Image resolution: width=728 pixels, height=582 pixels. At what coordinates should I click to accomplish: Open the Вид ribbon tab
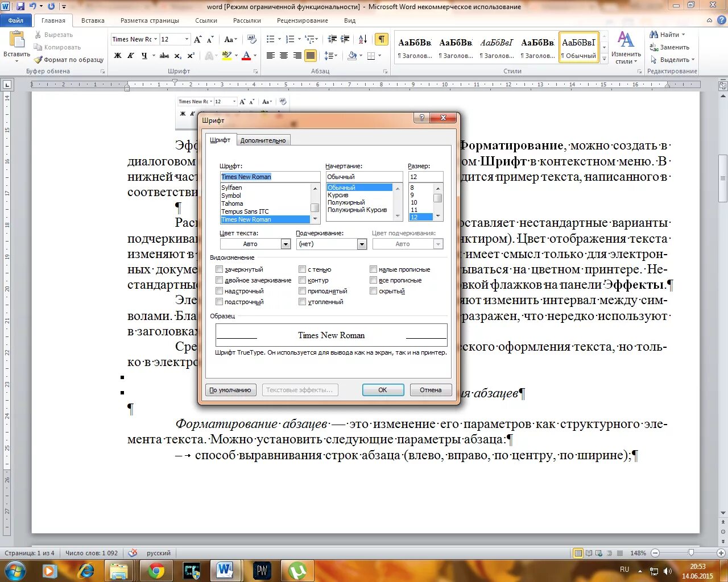[x=350, y=20]
